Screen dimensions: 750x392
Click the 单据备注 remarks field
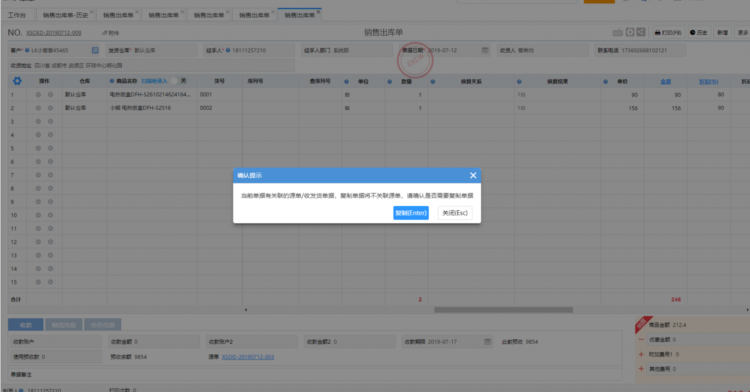[x=315, y=374]
